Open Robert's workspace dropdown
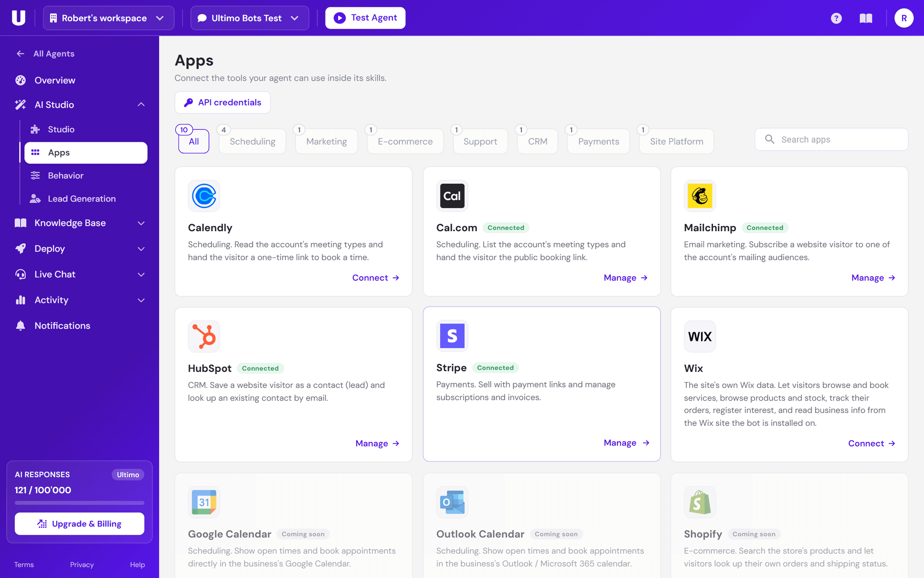This screenshot has height=578, width=924. (109, 18)
